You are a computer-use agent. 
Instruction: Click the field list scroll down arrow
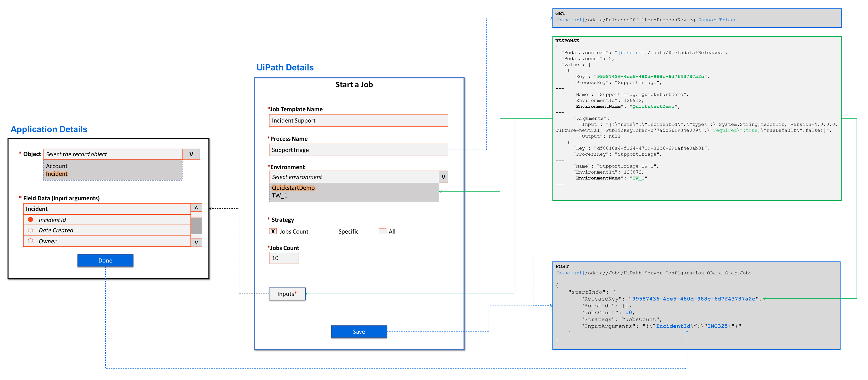pos(196,242)
